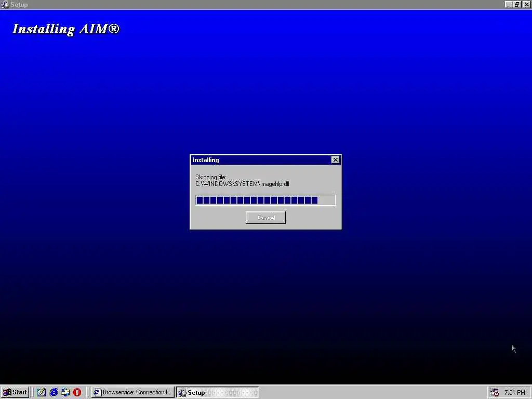The width and height of the screenshot is (532, 399).
Task: Click the 7:01 PM system clock
Action: [515, 392]
